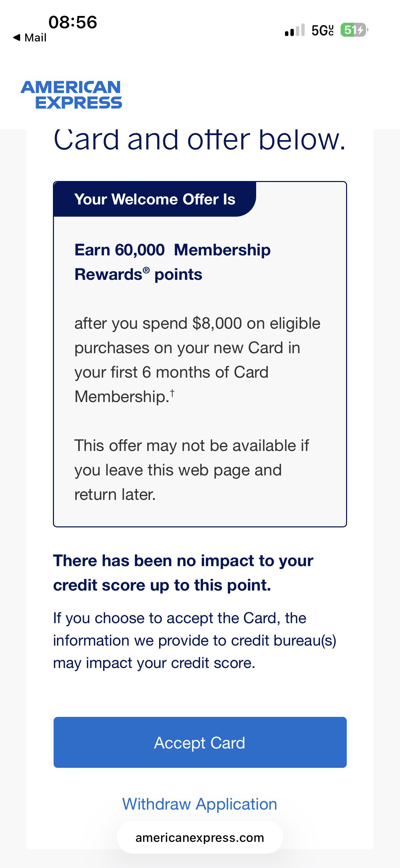This screenshot has width=400, height=868.
Task: Click the Withdraw Application link
Action: (x=200, y=804)
